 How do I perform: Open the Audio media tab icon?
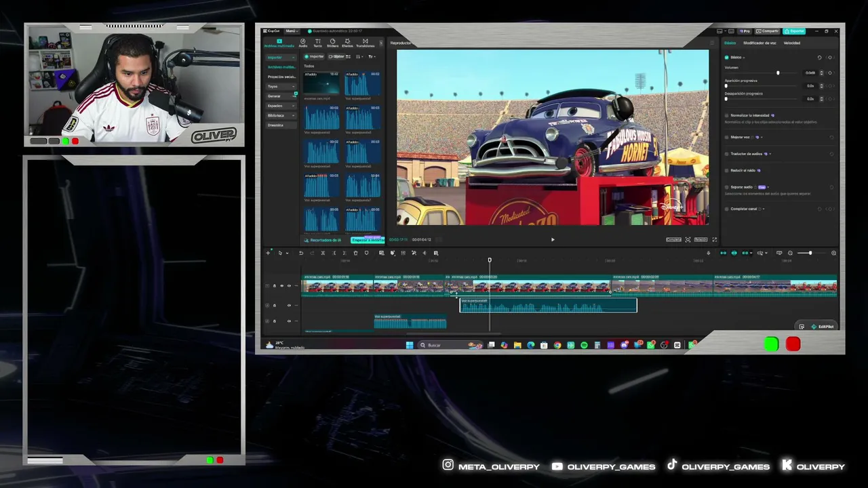click(302, 43)
